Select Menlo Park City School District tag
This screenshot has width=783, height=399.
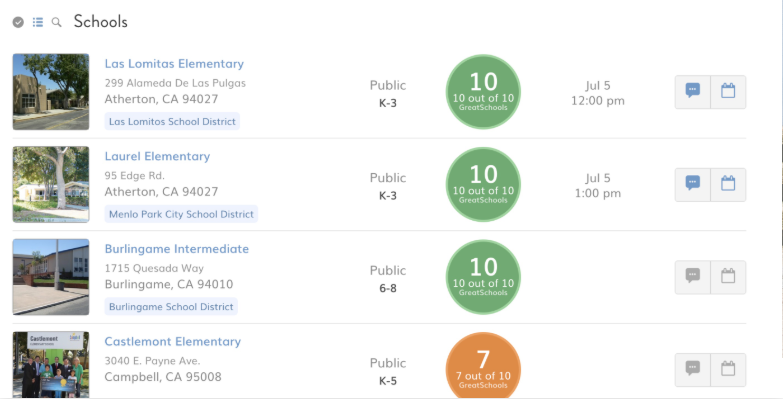[181, 214]
